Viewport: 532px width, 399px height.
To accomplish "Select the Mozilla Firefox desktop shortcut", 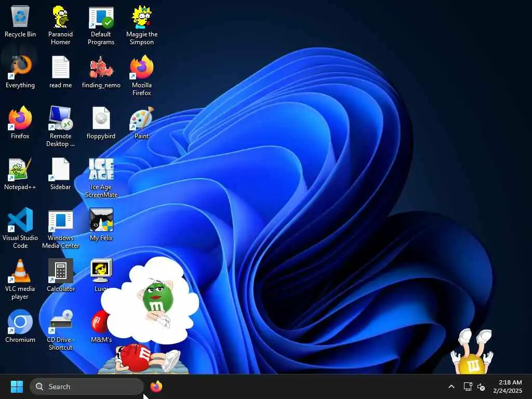I will [x=142, y=75].
